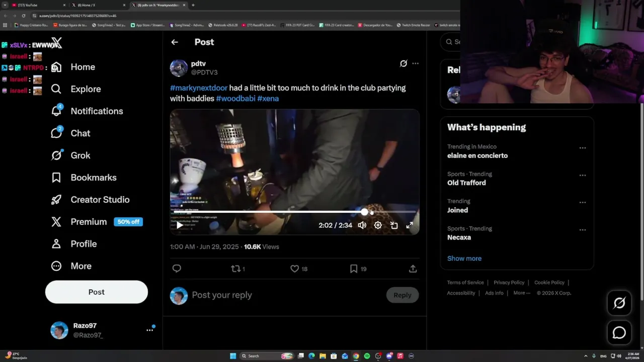This screenshot has height=362, width=644.
Task: Open the post's three-dot options menu
Action: pos(415,63)
